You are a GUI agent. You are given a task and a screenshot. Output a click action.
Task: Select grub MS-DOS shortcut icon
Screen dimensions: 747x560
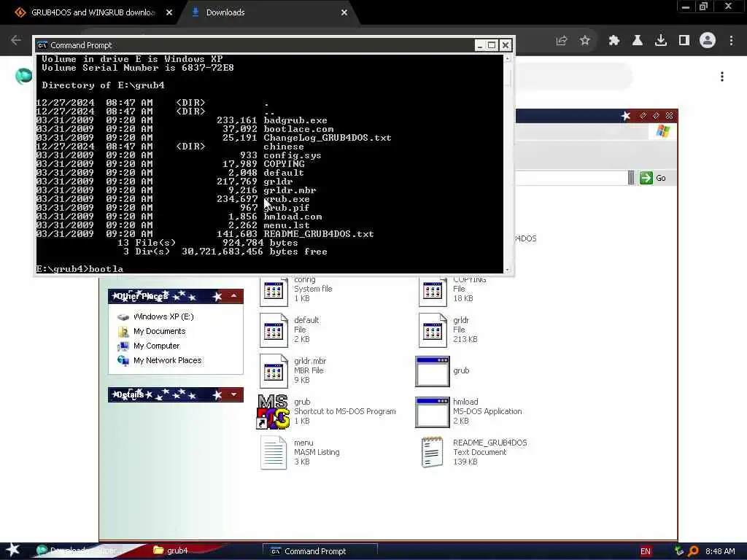coord(274,412)
